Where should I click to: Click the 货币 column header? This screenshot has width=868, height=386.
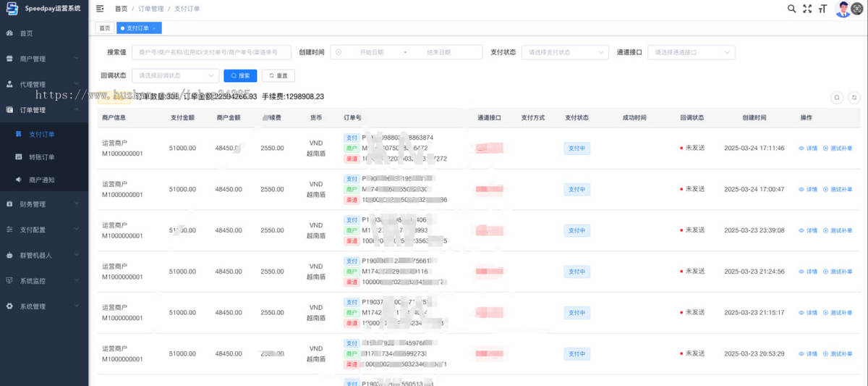click(315, 117)
